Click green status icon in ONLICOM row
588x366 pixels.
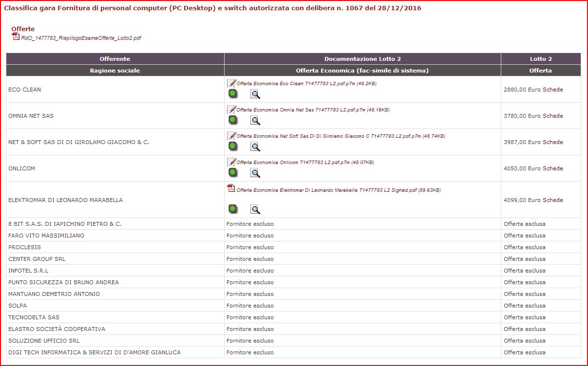point(233,172)
